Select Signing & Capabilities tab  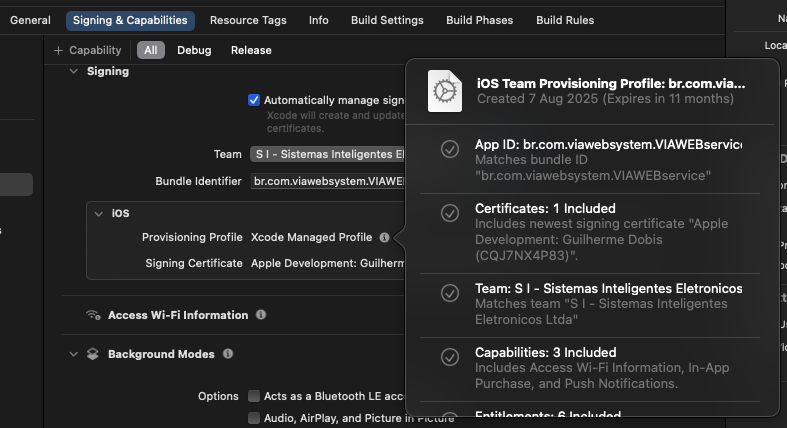130,21
